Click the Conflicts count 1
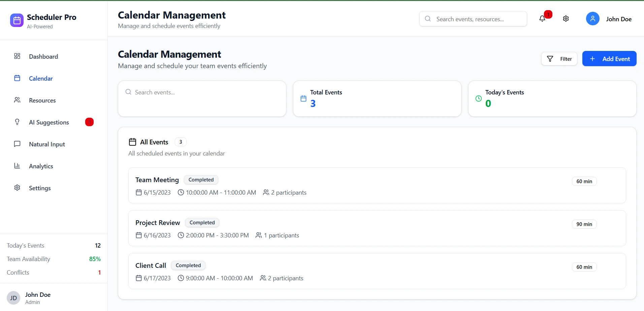Screen dimensions: 644x311 point(99,273)
